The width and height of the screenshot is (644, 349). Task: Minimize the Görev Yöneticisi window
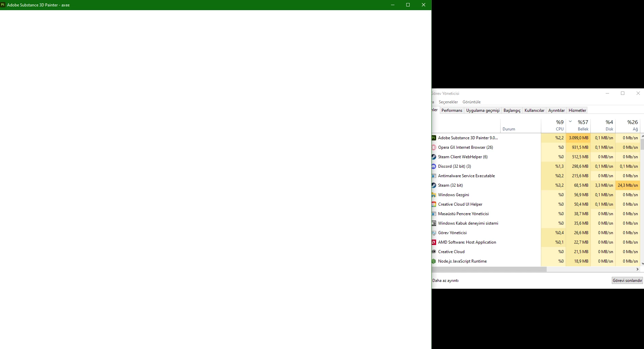click(x=607, y=93)
